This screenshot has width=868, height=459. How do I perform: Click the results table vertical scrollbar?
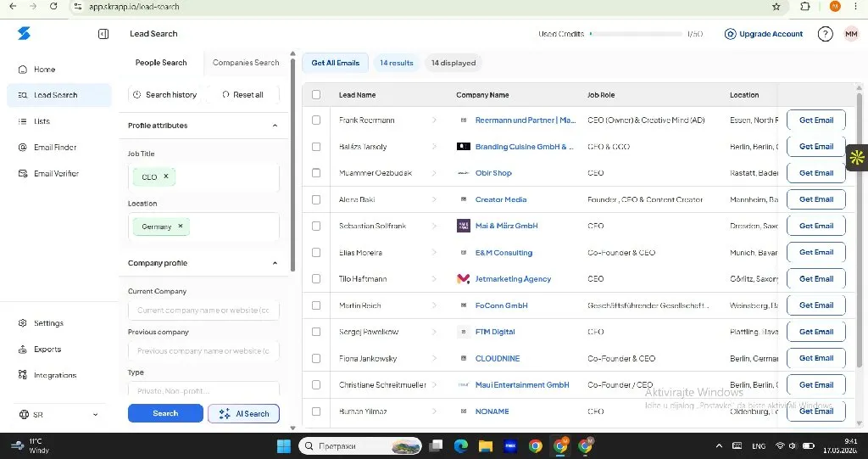pyautogui.click(x=860, y=230)
